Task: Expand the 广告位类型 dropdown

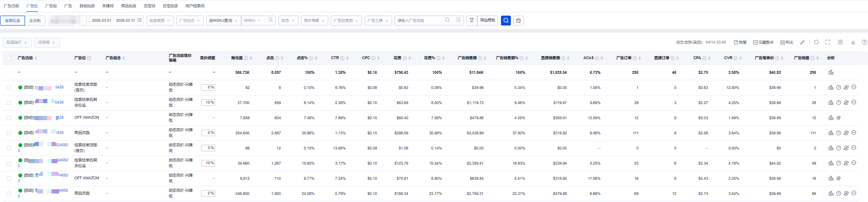Action: click(346, 20)
